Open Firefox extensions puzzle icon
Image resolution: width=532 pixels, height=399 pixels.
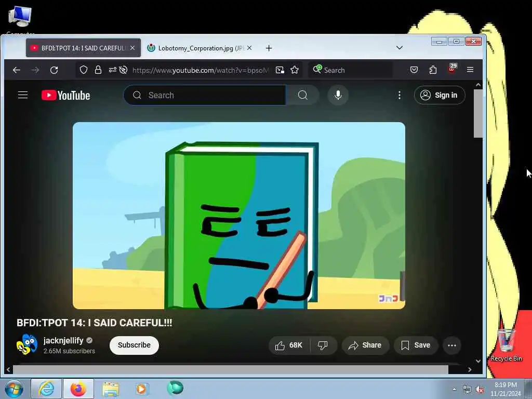click(x=433, y=70)
